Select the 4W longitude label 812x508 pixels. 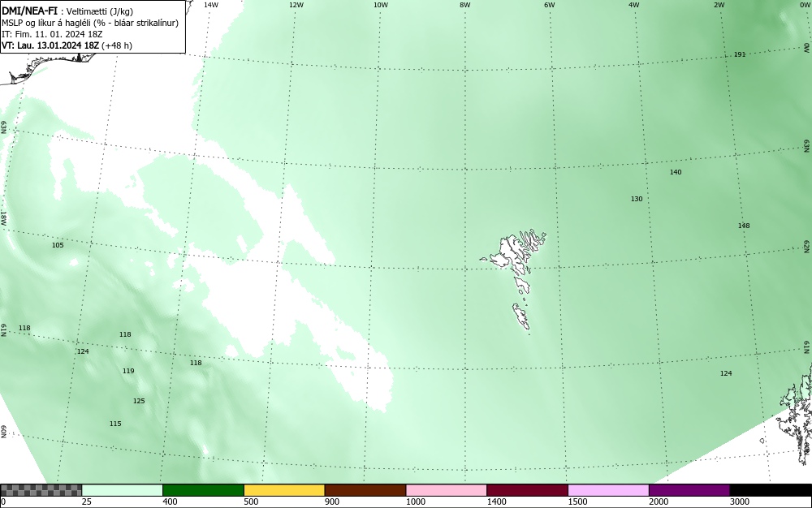[x=634, y=5]
